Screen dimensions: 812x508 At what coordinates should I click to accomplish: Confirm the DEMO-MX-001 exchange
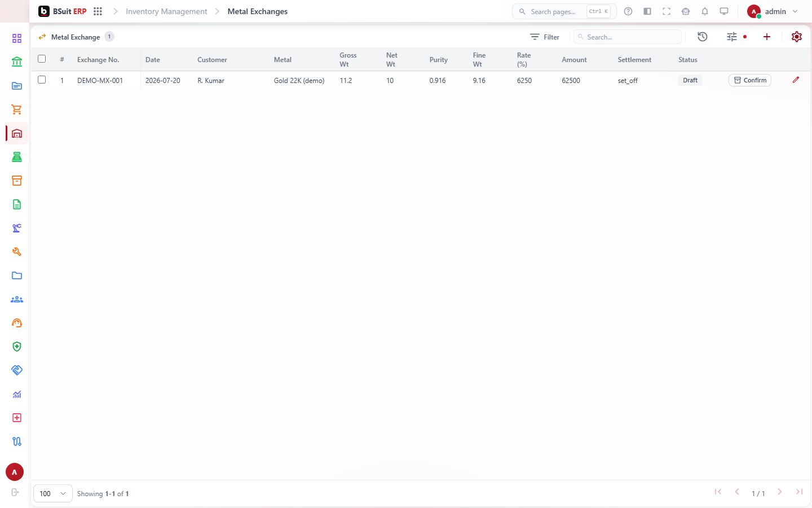tap(750, 80)
